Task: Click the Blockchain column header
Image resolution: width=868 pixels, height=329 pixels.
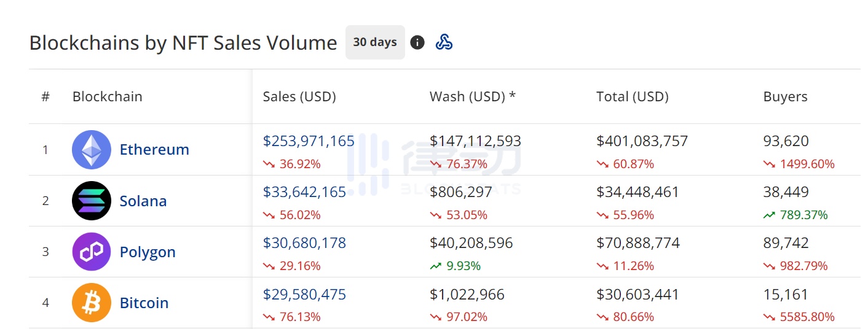Action: 107,96
